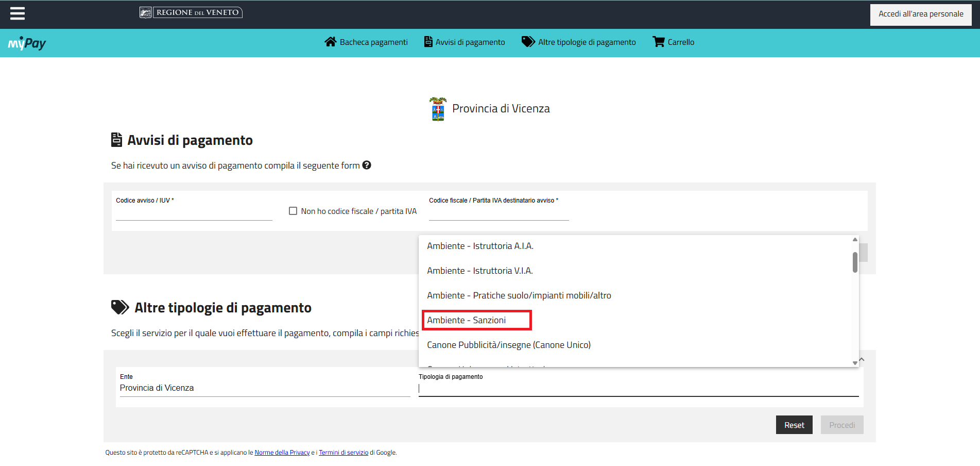Click the MyPay logo
The image size is (980, 466).
pos(27,43)
